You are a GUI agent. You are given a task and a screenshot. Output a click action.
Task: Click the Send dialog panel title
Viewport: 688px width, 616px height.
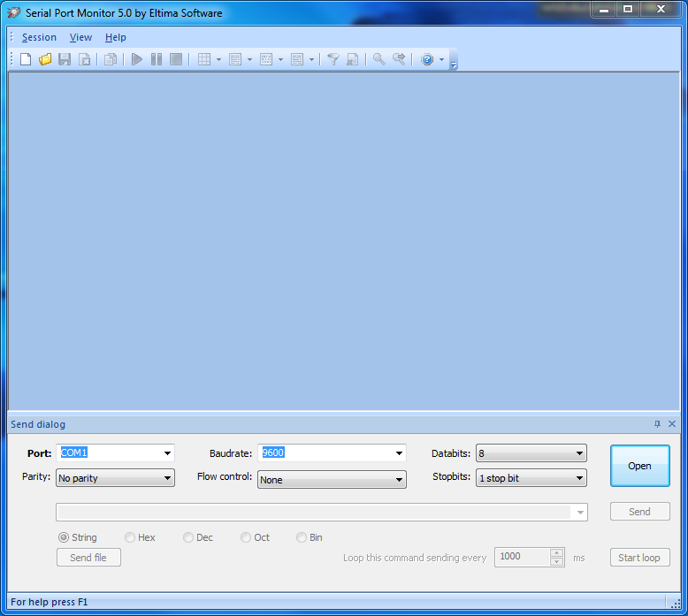pos(38,424)
